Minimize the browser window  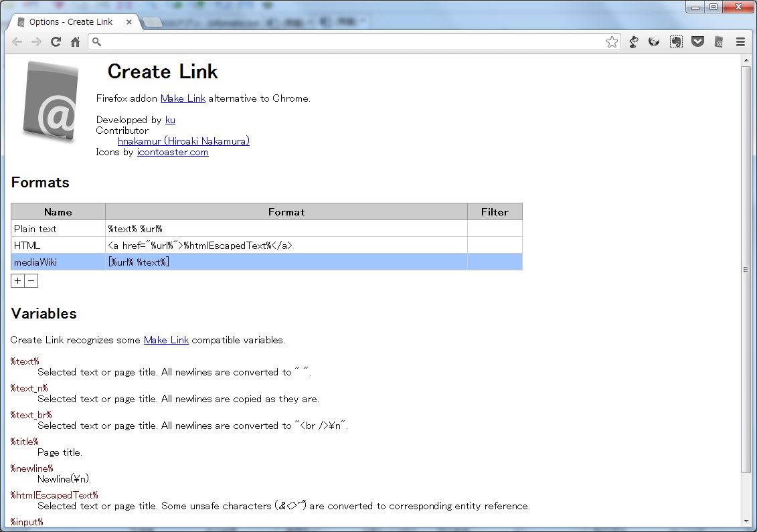tap(695, 7)
